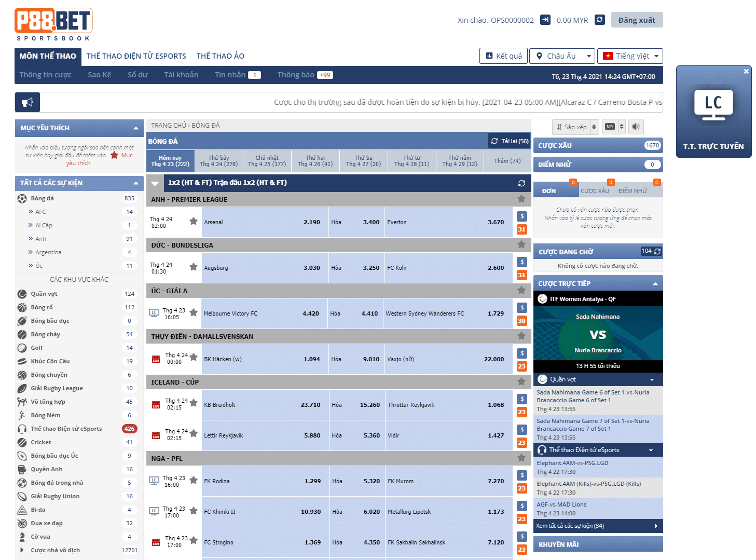This screenshot has width=756, height=560.
Task: Select the Bi-da billiards icon
Action: tap(22, 510)
